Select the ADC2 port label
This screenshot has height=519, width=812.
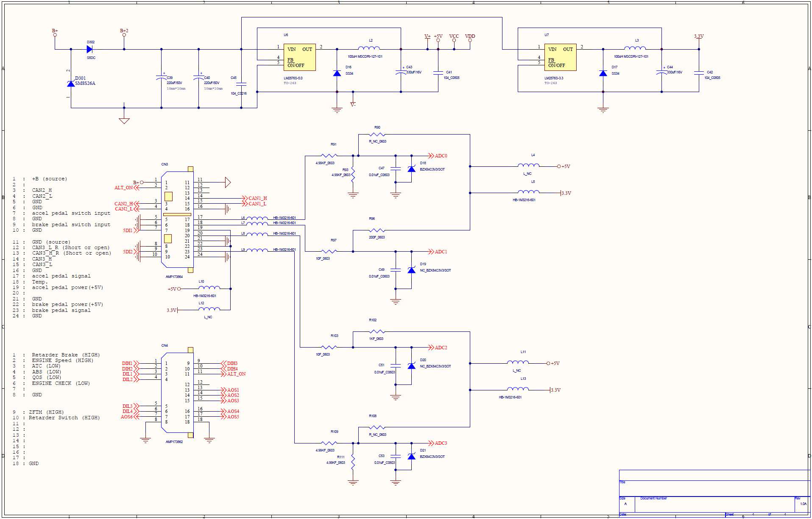click(438, 348)
